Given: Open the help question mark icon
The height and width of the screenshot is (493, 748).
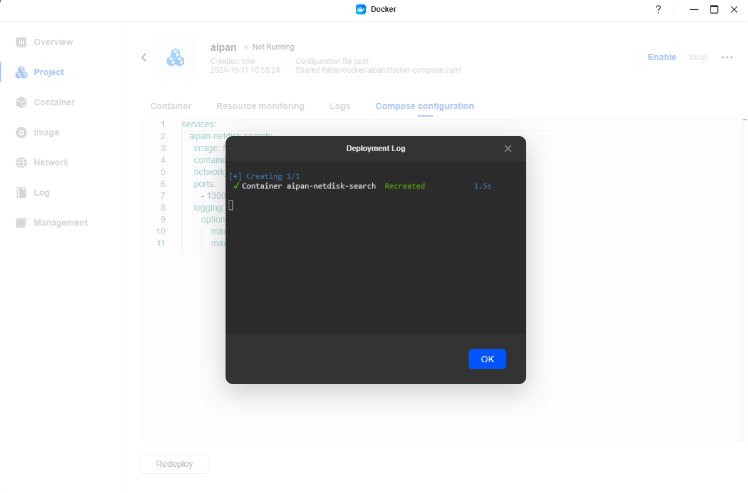Looking at the screenshot, I should [x=658, y=9].
